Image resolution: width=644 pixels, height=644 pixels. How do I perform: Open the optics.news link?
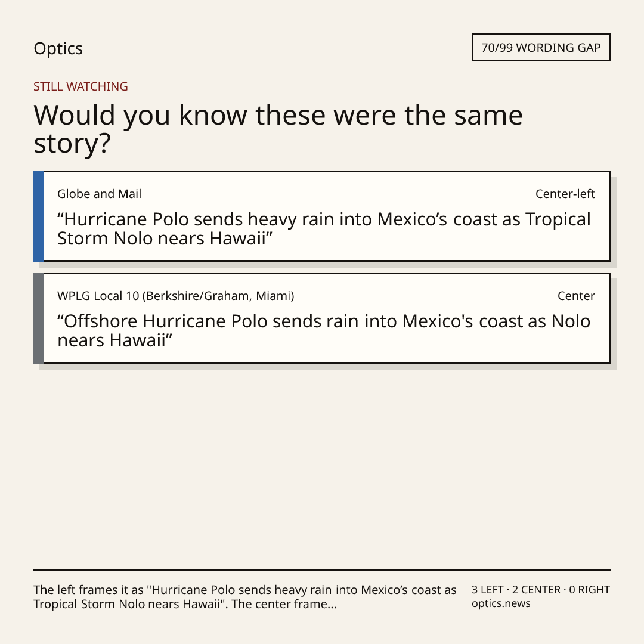[501, 603]
